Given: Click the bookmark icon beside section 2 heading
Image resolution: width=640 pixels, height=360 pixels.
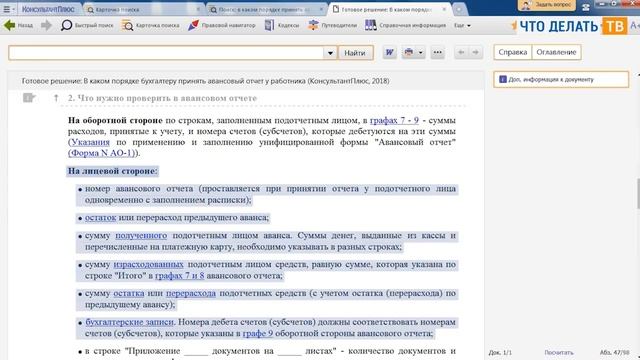Looking at the screenshot, I should tap(29, 98).
